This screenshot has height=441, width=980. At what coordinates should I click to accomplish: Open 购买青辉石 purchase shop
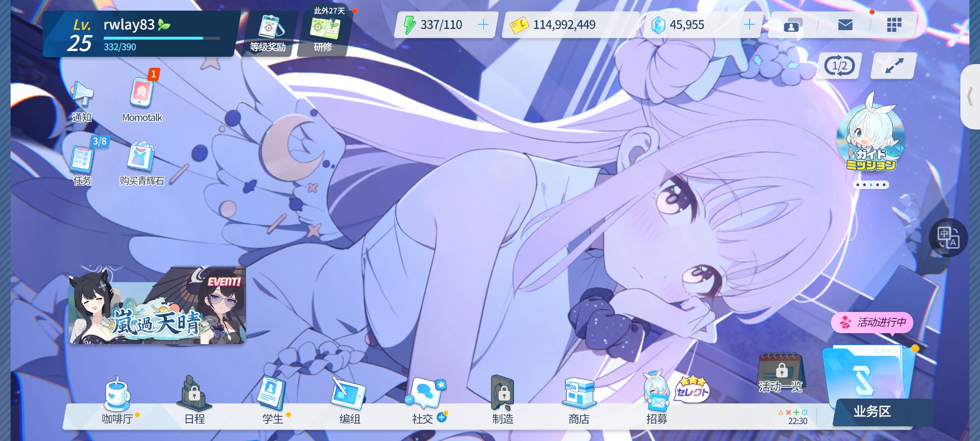tap(142, 163)
